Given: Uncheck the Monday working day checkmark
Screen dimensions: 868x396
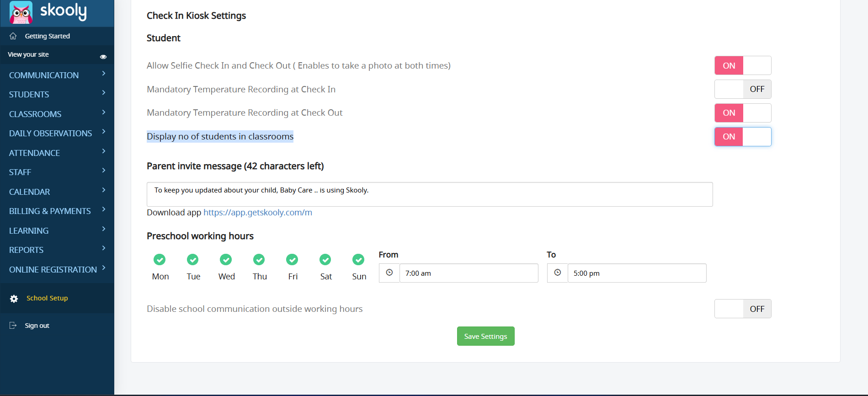Looking at the screenshot, I should 160,260.
